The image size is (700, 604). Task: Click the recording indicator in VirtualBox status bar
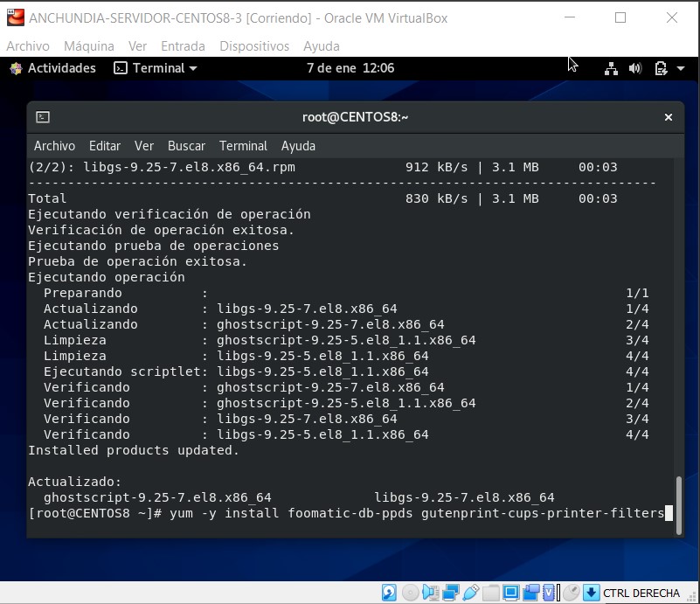[531, 593]
